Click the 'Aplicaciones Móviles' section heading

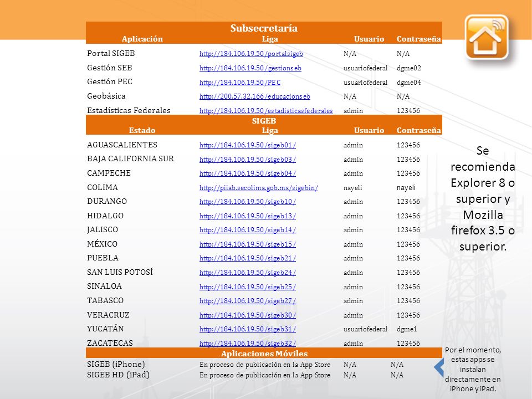tap(264, 354)
